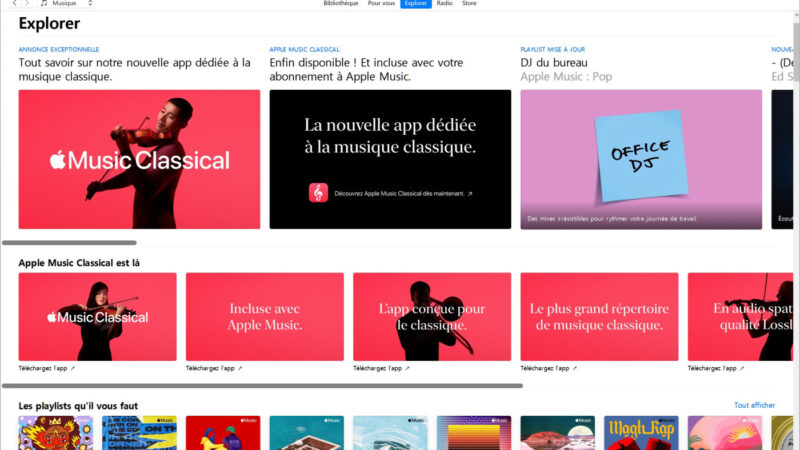Open L'app conçue pour le classique card
The height and width of the screenshot is (450, 800).
pyautogui.click(x=432, y=317)
